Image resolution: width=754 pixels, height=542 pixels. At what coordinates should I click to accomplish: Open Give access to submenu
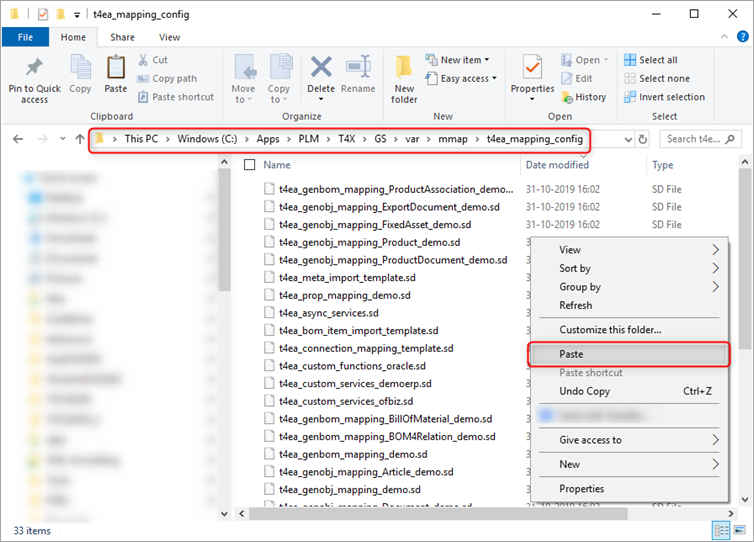coord(629,440)
